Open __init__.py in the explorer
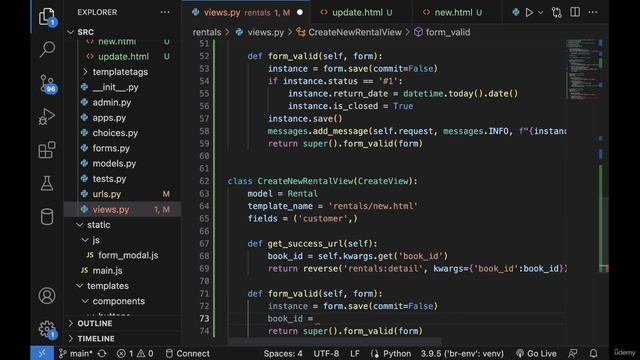The image size is (640, 360). tap(116, 87)
